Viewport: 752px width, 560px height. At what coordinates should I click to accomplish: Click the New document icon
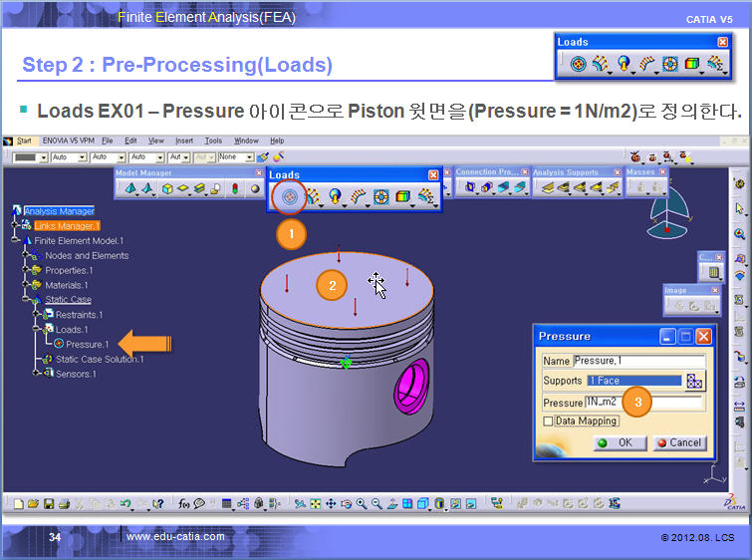coord(18,504)
